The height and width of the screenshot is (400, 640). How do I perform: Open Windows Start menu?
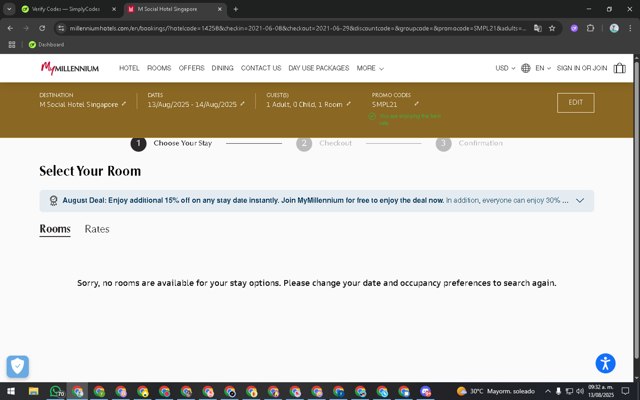coord(11,391)
